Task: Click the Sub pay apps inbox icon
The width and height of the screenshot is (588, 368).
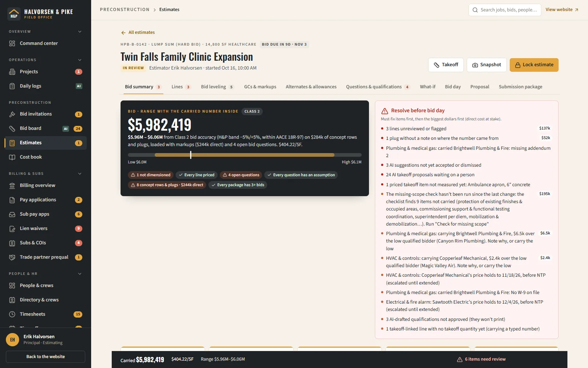Action: pos(12,214)
